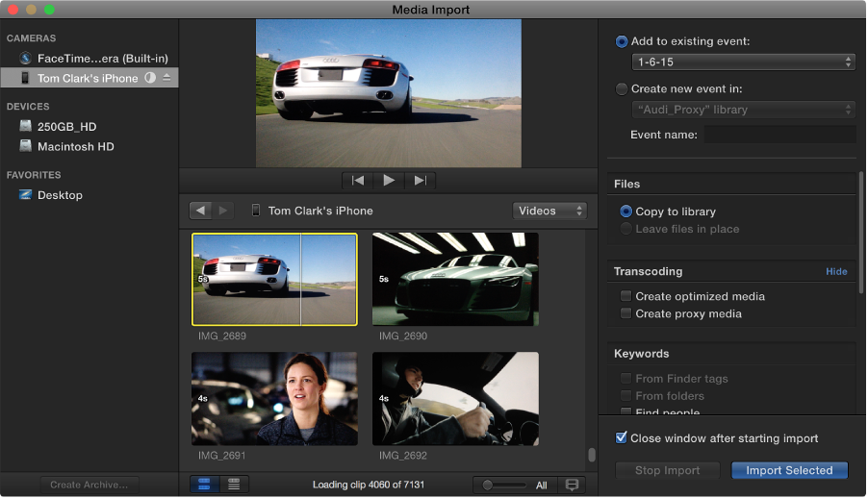Open clip appearance options button

572,486
